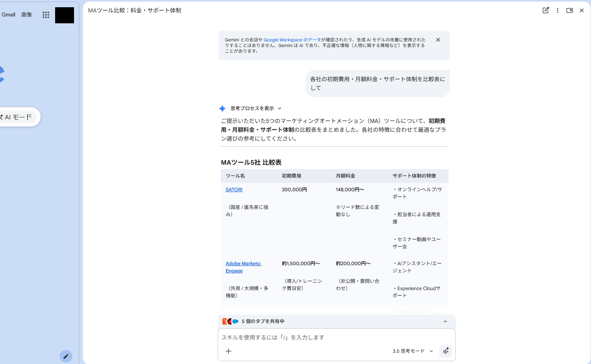Click the user message bubble 各社の初期費用

(x=378, y=84)
